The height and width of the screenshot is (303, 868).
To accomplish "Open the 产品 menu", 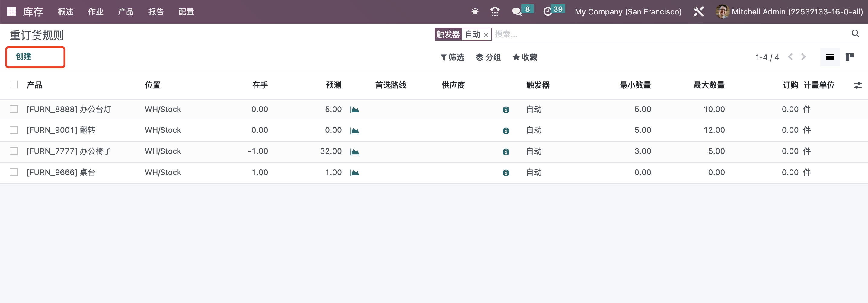I will coord(126,12).
